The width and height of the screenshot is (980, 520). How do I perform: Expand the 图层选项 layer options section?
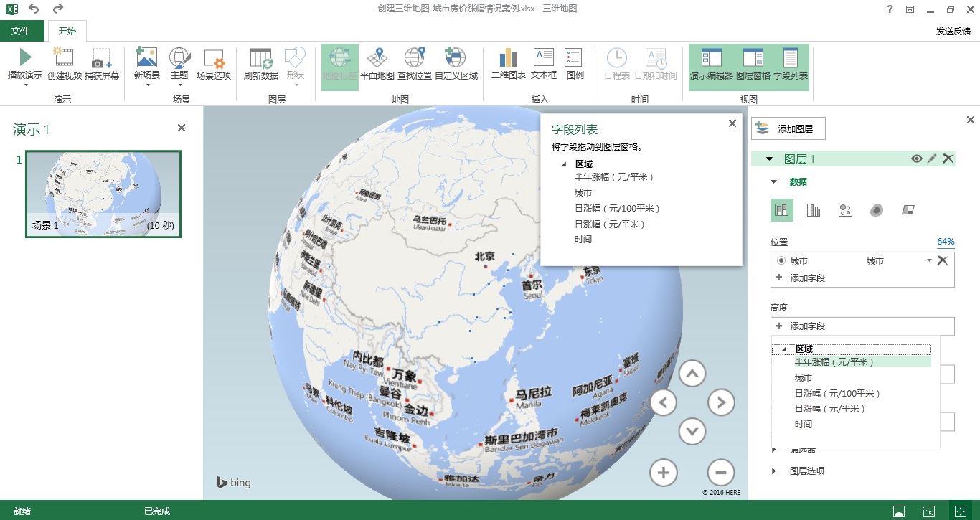pyautogui.click(x=774, y=471)
